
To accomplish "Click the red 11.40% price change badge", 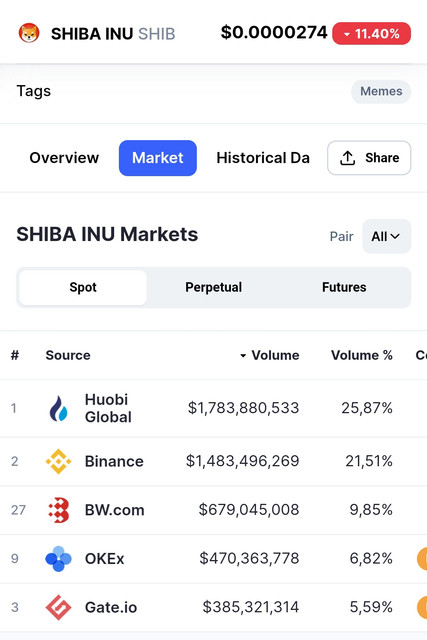I will coord(371,33).
